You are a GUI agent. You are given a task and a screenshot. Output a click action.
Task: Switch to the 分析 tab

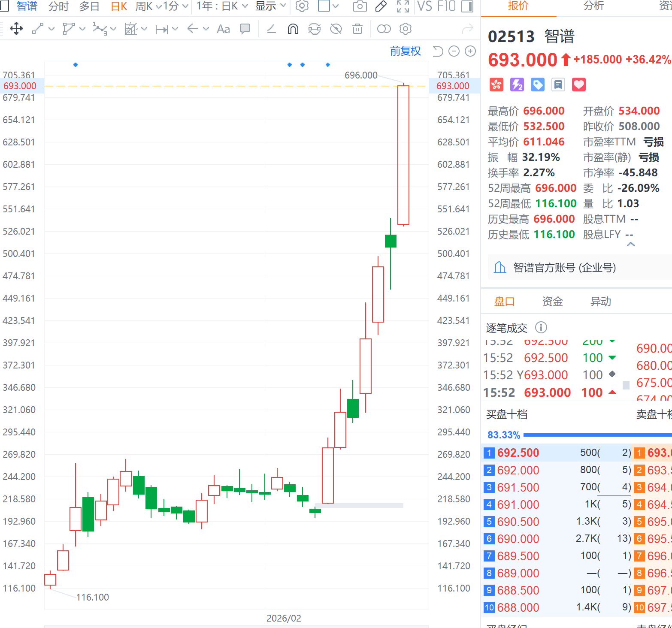click(593, 6)
